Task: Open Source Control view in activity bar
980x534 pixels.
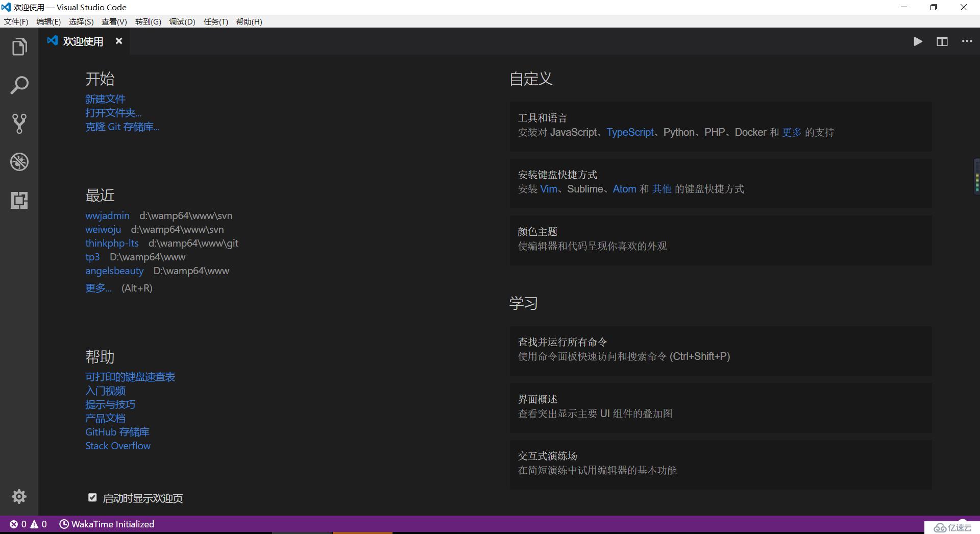Action: [x=19, y=124]
